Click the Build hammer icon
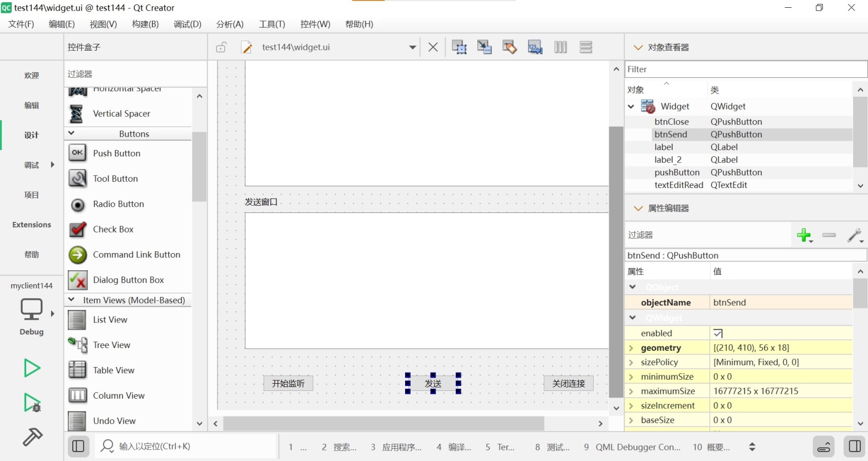 [32, 437]
